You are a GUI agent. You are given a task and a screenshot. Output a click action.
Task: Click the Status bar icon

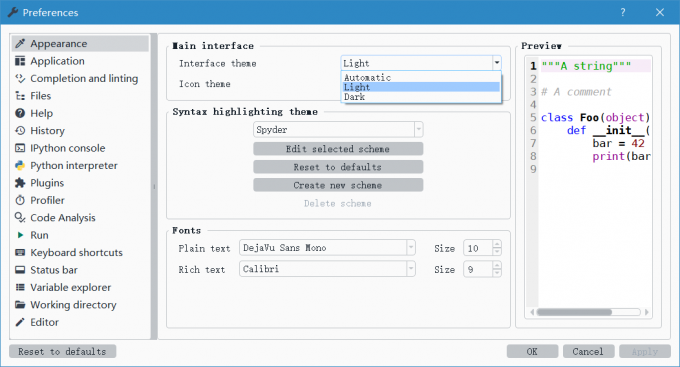click(20, 270)
